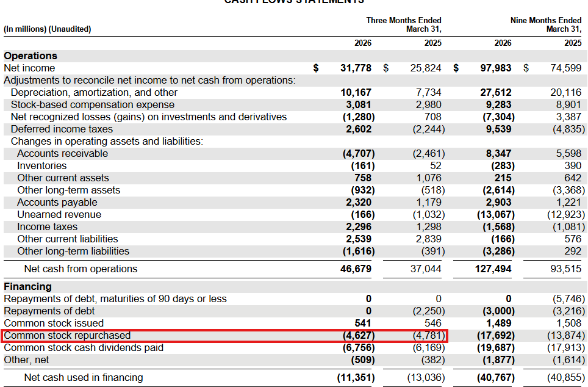Click Net income nine-month value 74,599
Screen dimensions: 588x387
click(x=566, y=68)
